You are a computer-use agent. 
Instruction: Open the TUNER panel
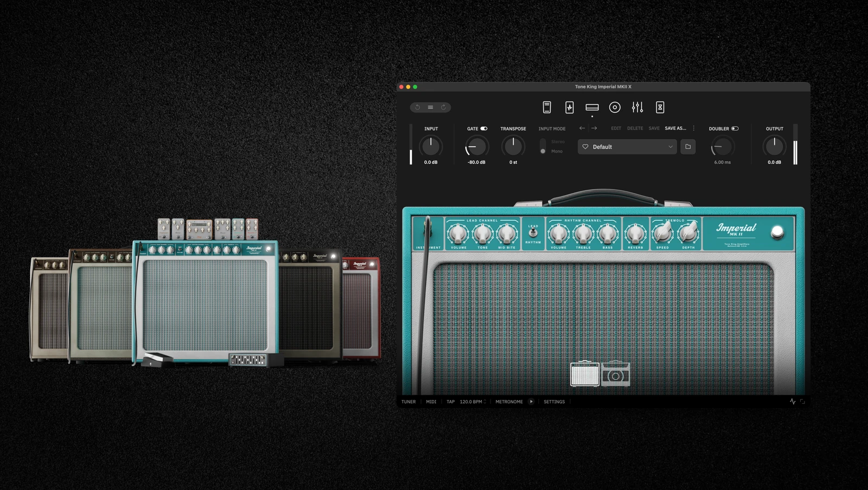point(409,402)
